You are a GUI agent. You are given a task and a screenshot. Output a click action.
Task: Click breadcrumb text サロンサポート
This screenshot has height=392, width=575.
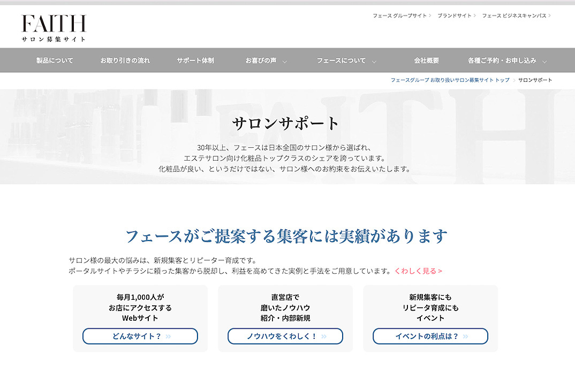click(x=535, y=80)
